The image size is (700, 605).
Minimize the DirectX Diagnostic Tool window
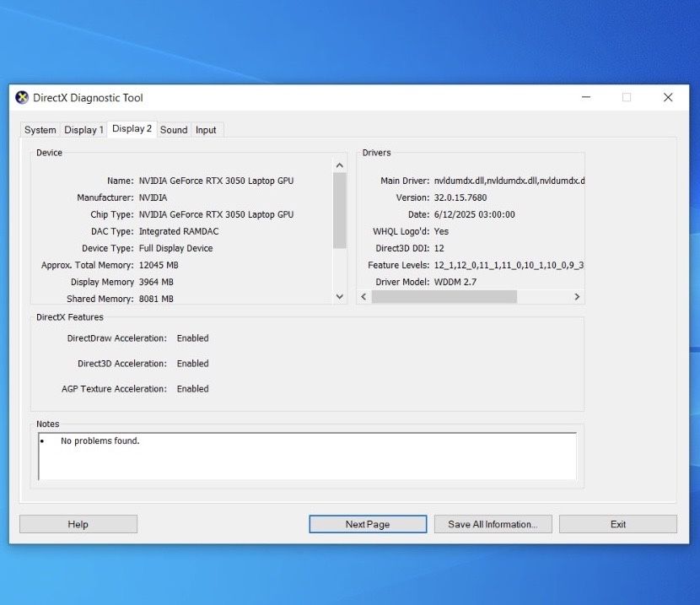click(586, 97)
